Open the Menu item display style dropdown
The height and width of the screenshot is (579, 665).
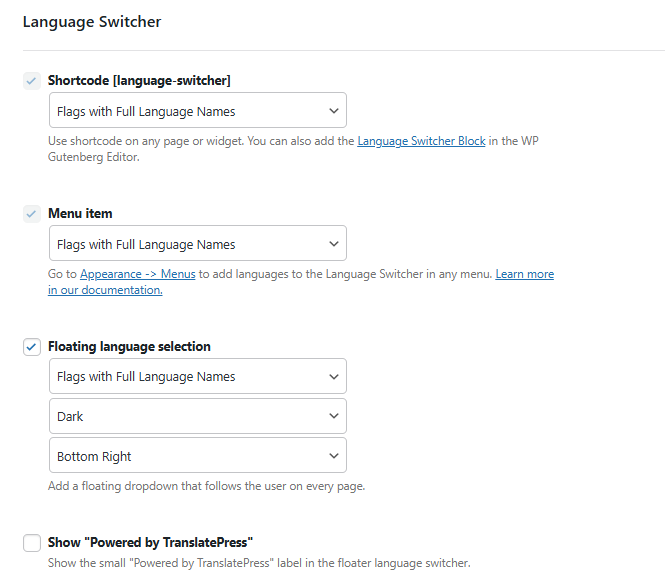click(197, 244)
